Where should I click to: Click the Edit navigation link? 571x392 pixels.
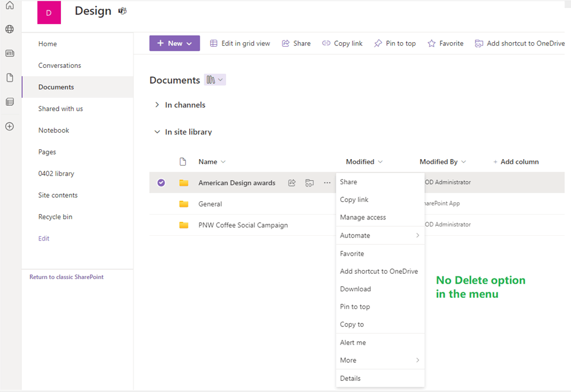point(44,238)
